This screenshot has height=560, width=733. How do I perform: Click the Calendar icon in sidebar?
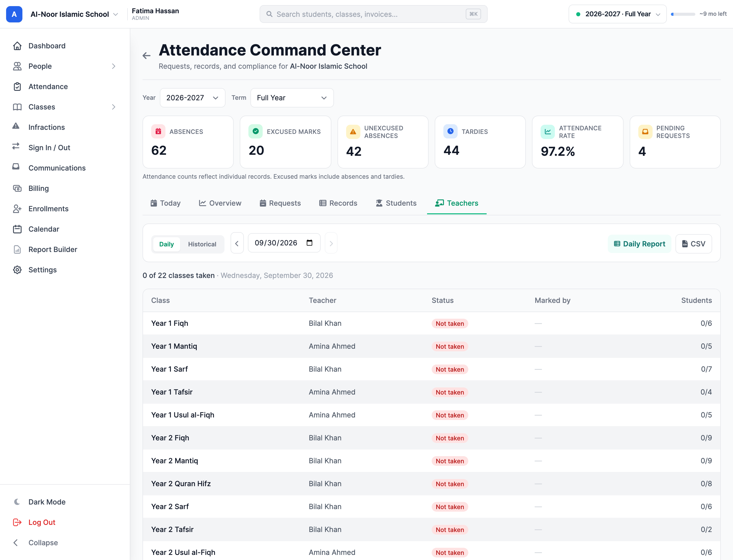pyautogui.click(x=17, y=229)
